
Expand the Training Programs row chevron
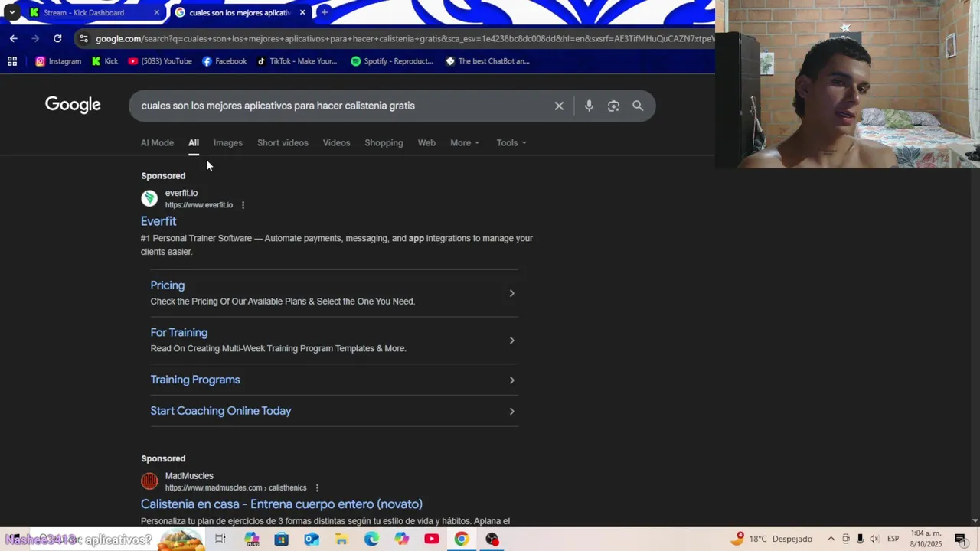(511, 380)
